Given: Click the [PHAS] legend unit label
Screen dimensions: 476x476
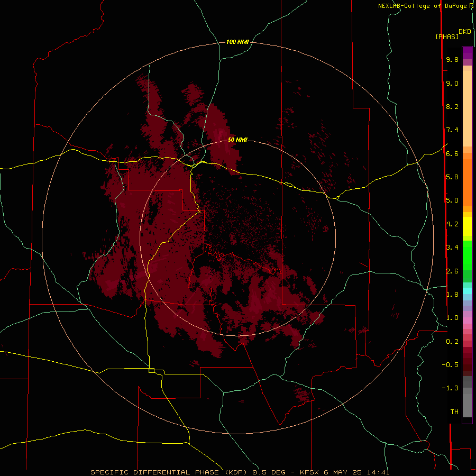Looking at the screenshot, I should [x=447, y=36].
